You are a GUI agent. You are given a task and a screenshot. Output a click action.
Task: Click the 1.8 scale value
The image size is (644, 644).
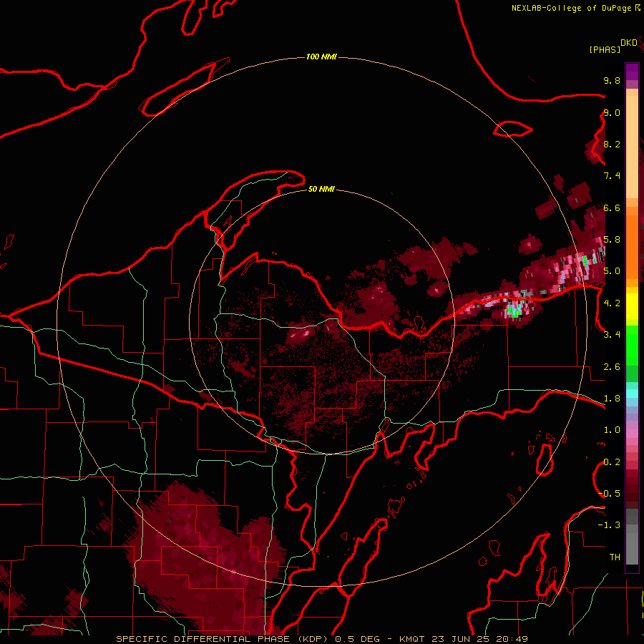click(612, 399)
